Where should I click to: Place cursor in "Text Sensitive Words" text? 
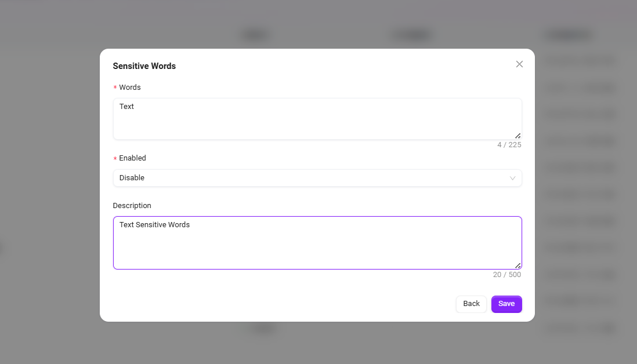point(154,225)
